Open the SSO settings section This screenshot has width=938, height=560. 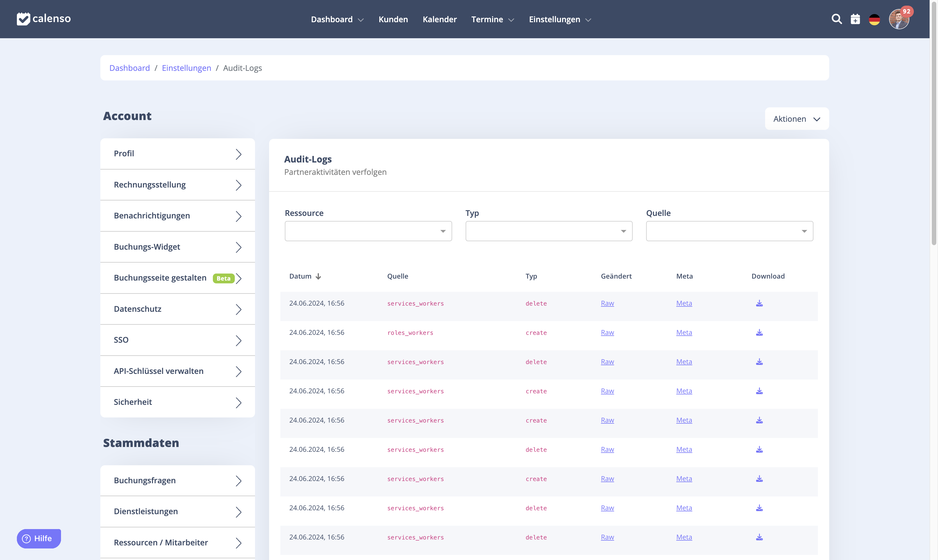(x=178, y=340)
